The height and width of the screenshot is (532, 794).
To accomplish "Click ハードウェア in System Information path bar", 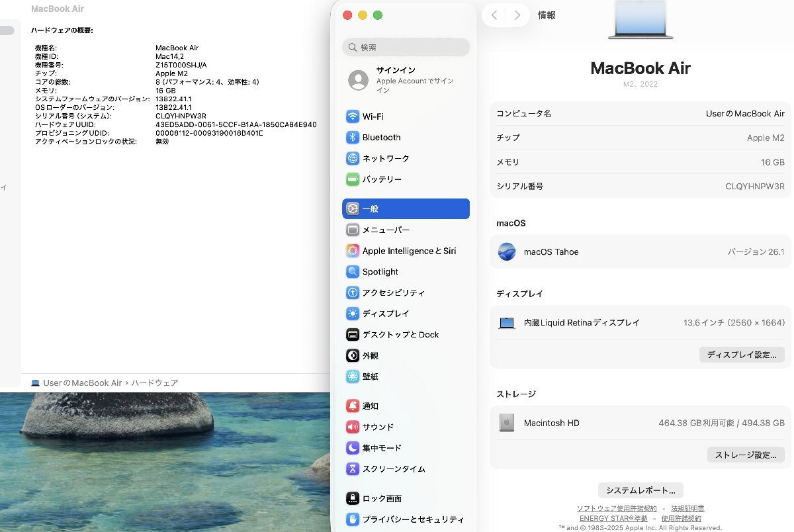I will pos(155,383).
